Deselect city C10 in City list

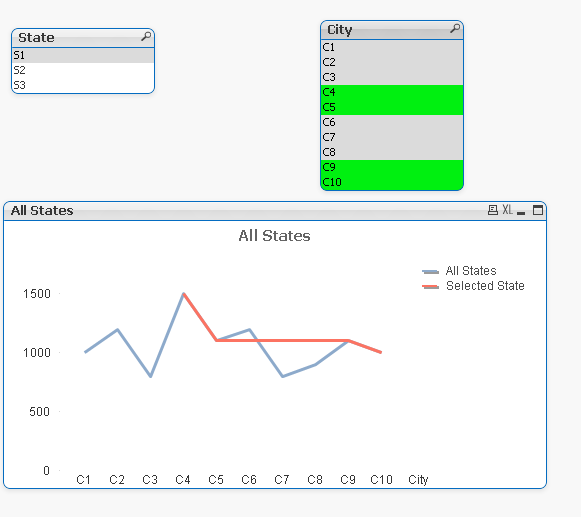point(392,182)
